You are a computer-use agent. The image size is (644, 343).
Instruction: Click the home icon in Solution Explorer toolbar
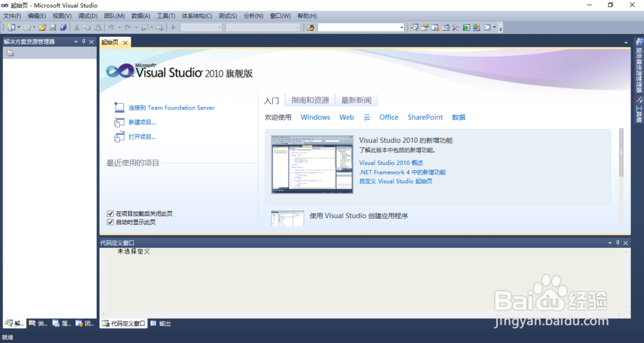[10, 53]
